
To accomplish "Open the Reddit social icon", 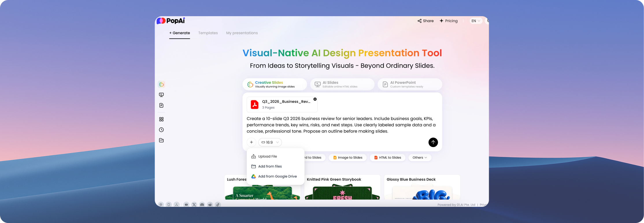I will (210, 205).
